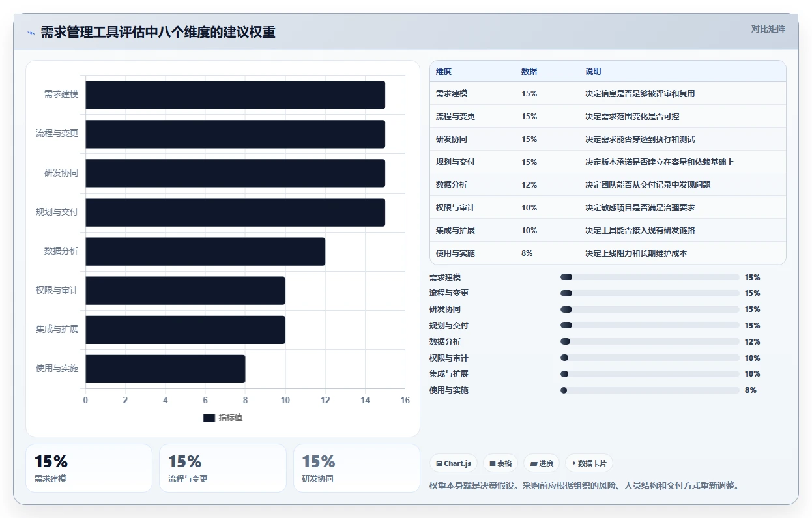
Task: Click the 说明 table column header
Action: point(593,72)
